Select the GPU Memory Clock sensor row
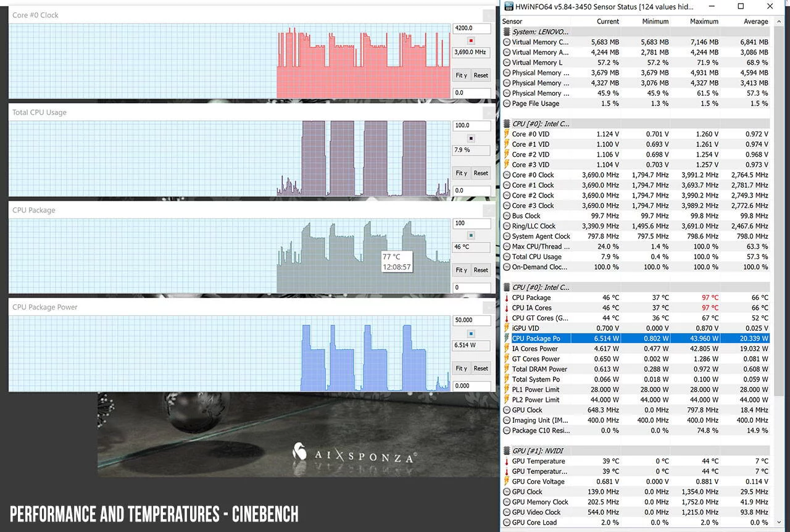 click(636, 502)
